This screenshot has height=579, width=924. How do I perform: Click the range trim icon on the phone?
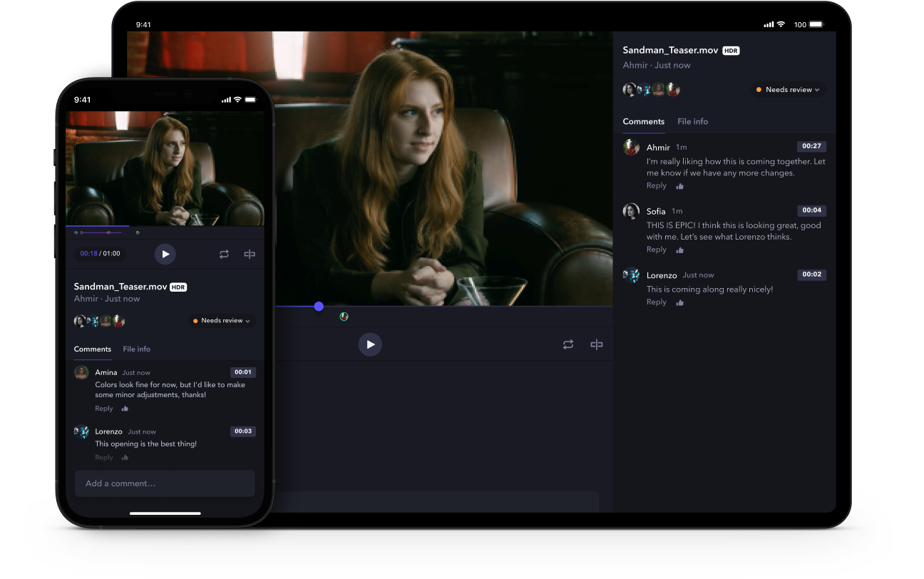250,254
